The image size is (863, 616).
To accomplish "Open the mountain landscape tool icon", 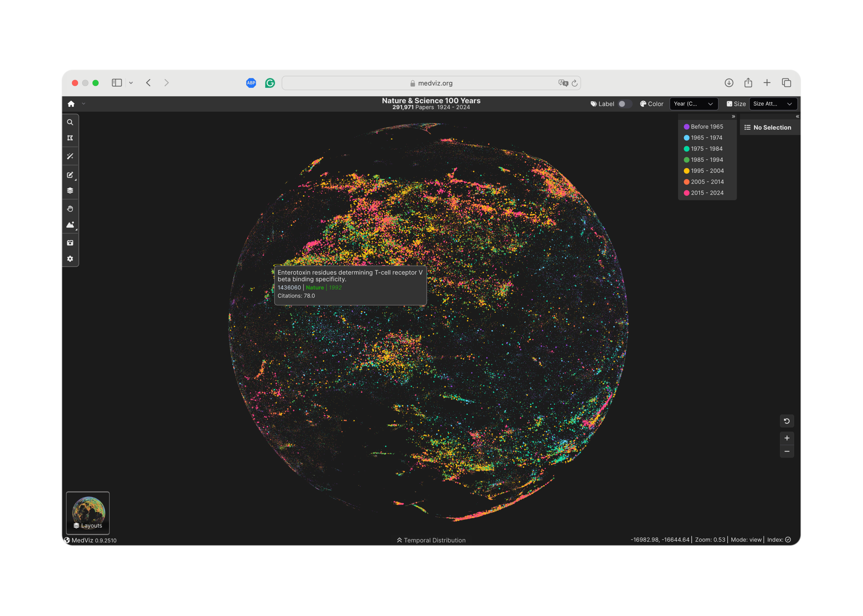I will click(70, 225).
